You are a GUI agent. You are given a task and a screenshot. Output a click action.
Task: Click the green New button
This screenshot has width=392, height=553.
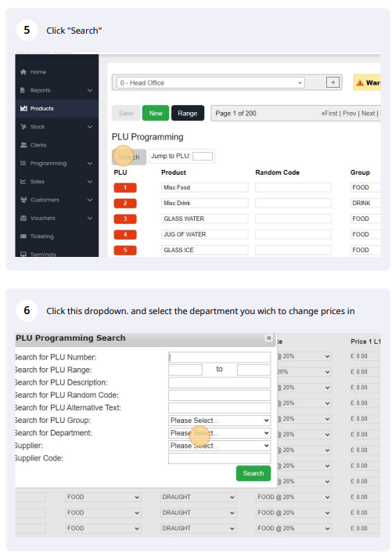(156, 114)
